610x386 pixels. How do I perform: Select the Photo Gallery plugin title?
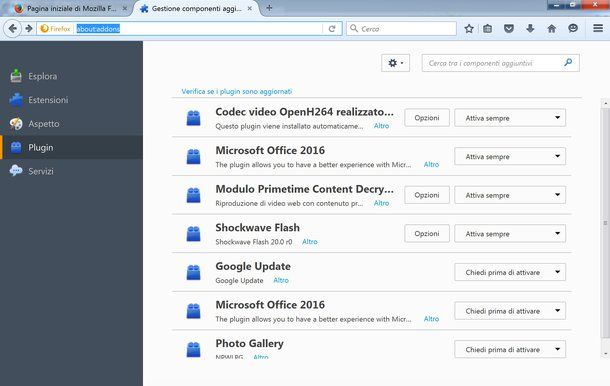249,343
